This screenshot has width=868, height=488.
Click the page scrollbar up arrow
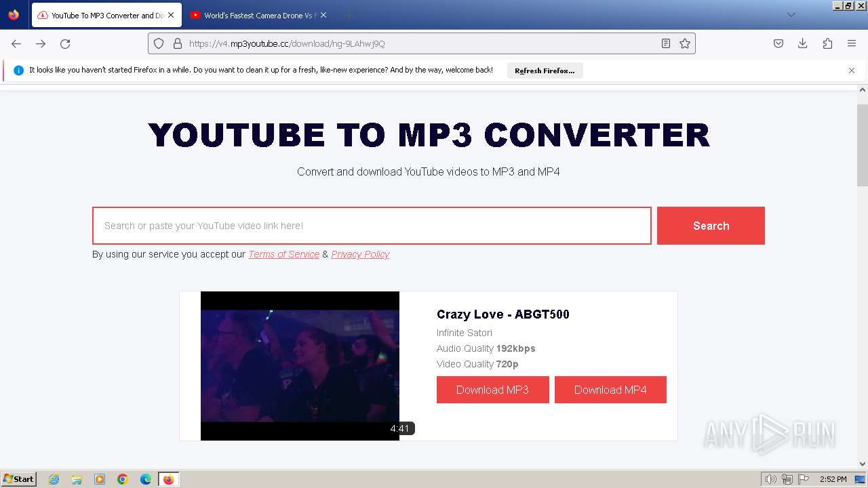863,89
